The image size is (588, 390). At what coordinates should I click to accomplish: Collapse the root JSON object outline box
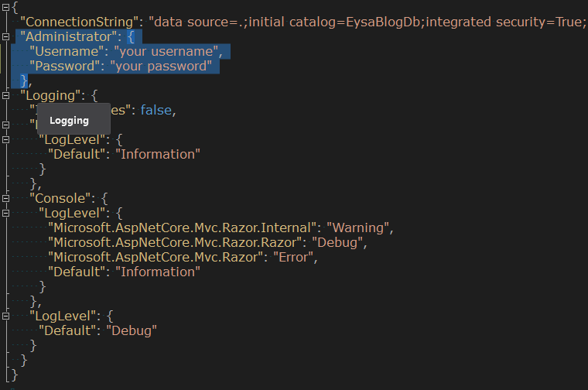(x=7, y=8)
